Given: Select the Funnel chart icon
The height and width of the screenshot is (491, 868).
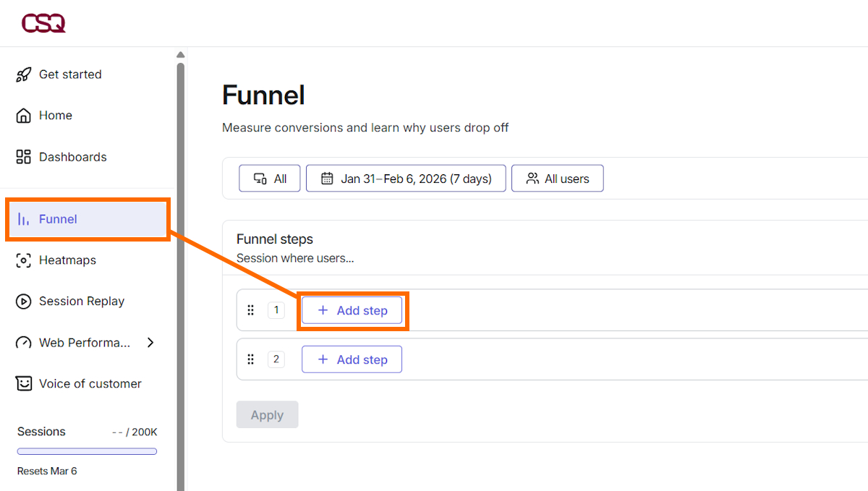Looking at the screenshot, I should pos(25,218).
